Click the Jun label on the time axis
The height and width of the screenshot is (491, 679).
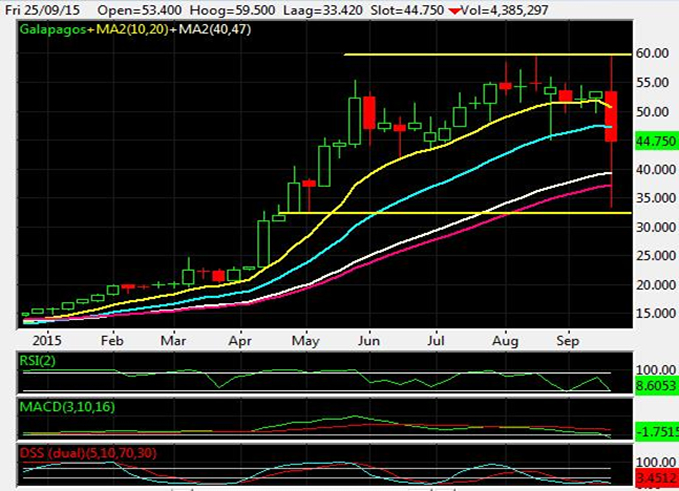371,339
